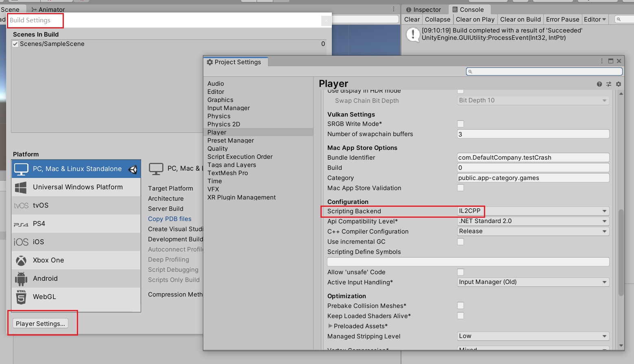Open Graphics settings category
634x364 pixels.
pyautogui.click(x=258, y=100)
